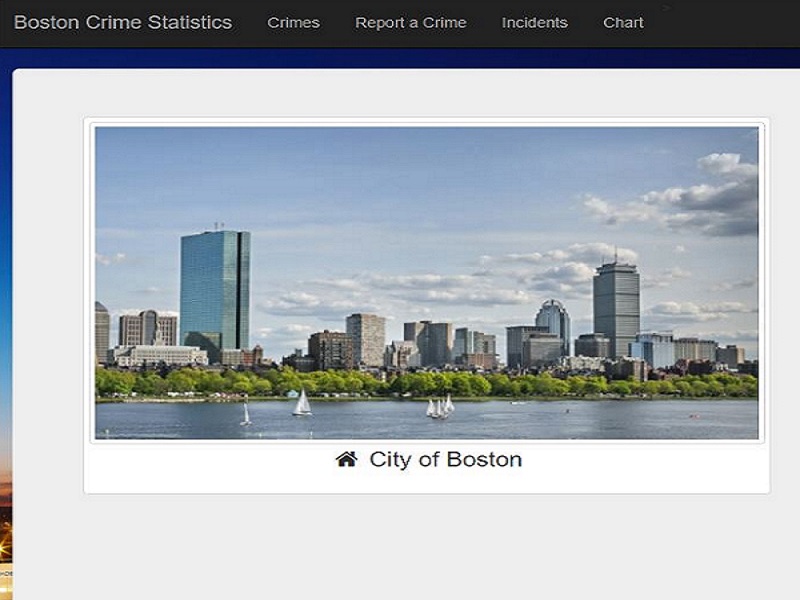
Task: Click the City of Boston caption text
Action: [445, 459]
